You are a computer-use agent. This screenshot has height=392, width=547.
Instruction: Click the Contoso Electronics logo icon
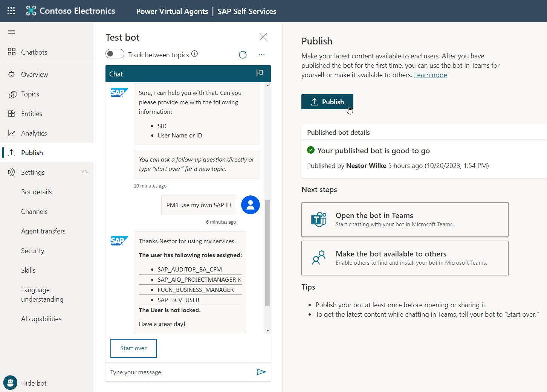click(31, 11)
